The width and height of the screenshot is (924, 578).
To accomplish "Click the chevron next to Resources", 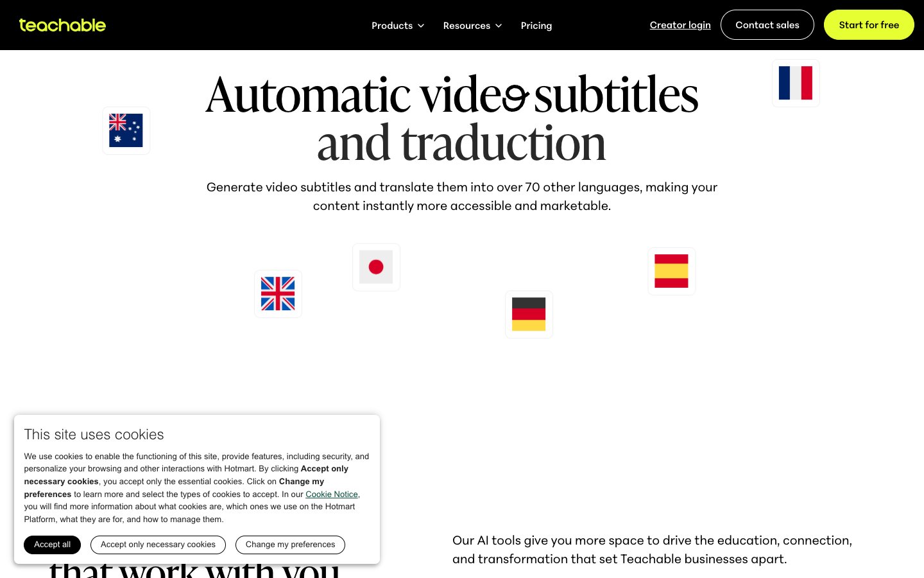I will click(499, 26).
